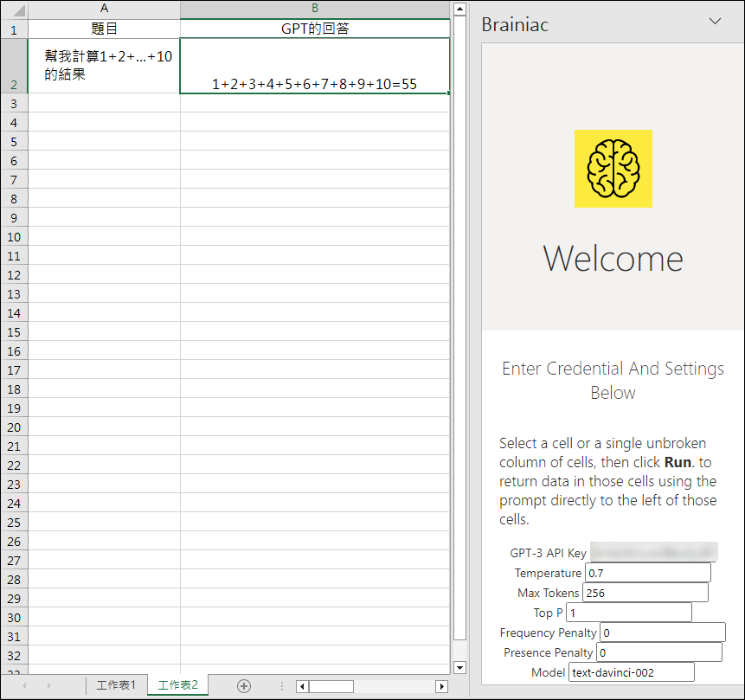Viewport: 745px width, 700px height.
Task: Click the sheet tab bar resize dots
Action: pyautogui.click(x=282, y=686)
